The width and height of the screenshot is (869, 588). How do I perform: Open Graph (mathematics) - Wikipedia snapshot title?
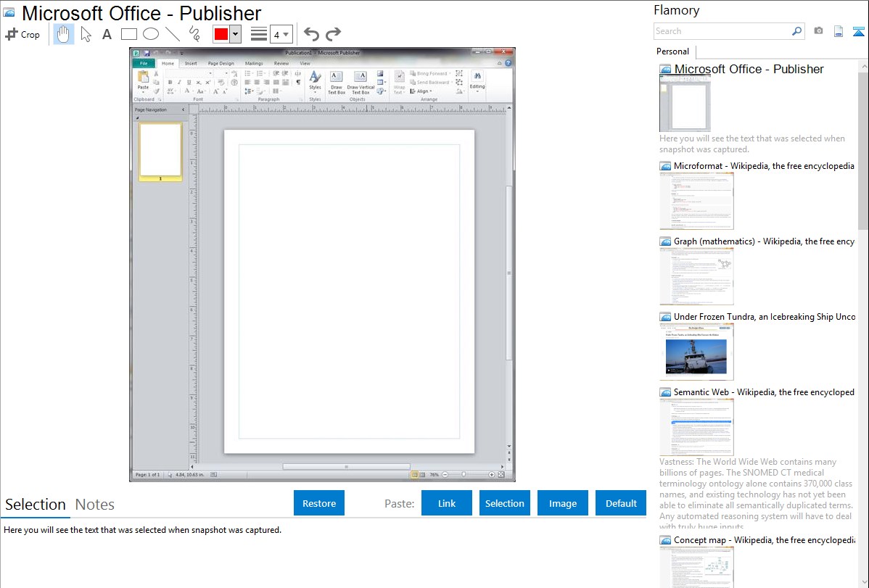pyautogui.click(x=764, y=241)
